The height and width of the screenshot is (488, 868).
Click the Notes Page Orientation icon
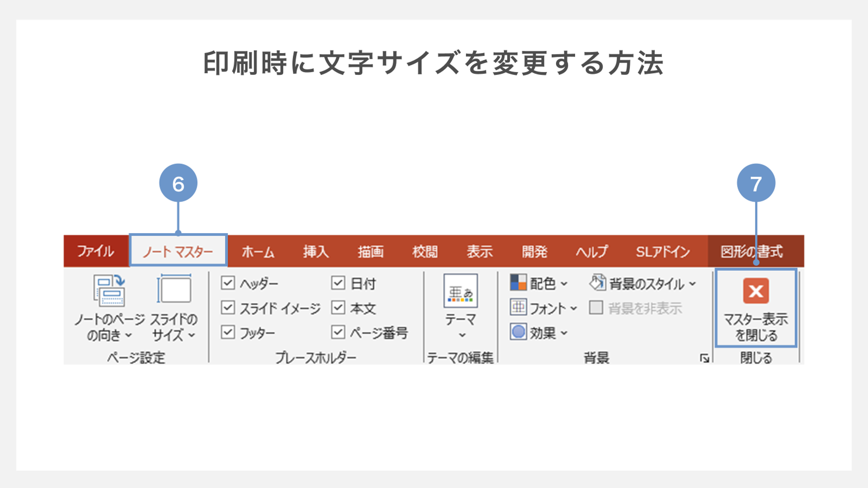click(x=109, y=290)
